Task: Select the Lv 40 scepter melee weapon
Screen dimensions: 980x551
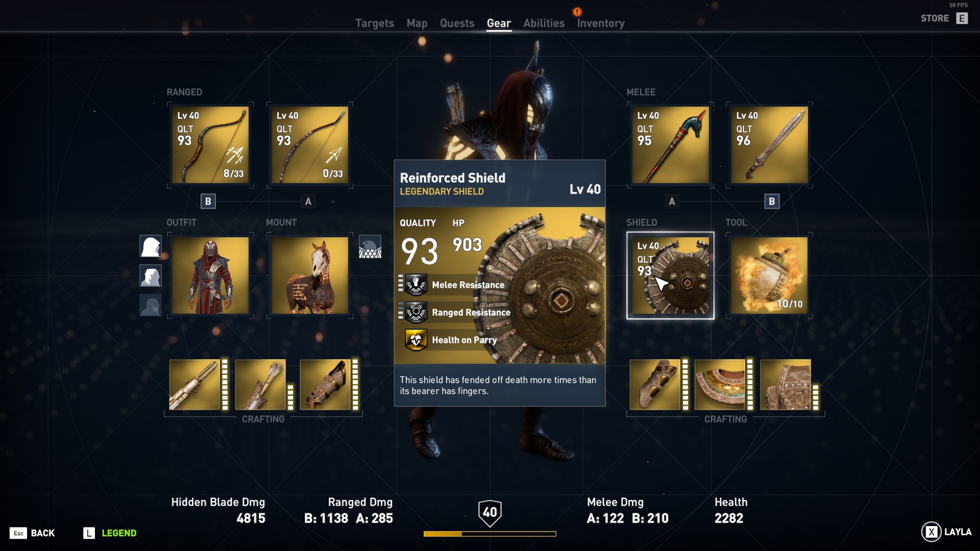Action: point(670,145)
